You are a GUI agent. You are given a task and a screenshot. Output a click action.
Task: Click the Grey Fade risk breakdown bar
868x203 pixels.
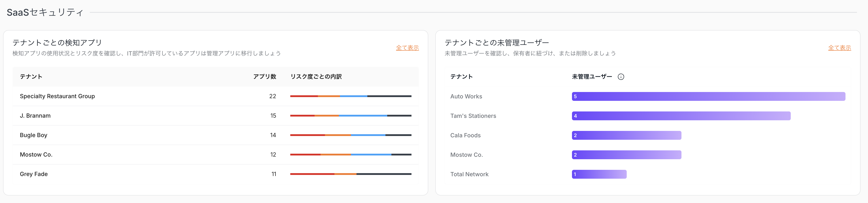click(x=350, y=174)
